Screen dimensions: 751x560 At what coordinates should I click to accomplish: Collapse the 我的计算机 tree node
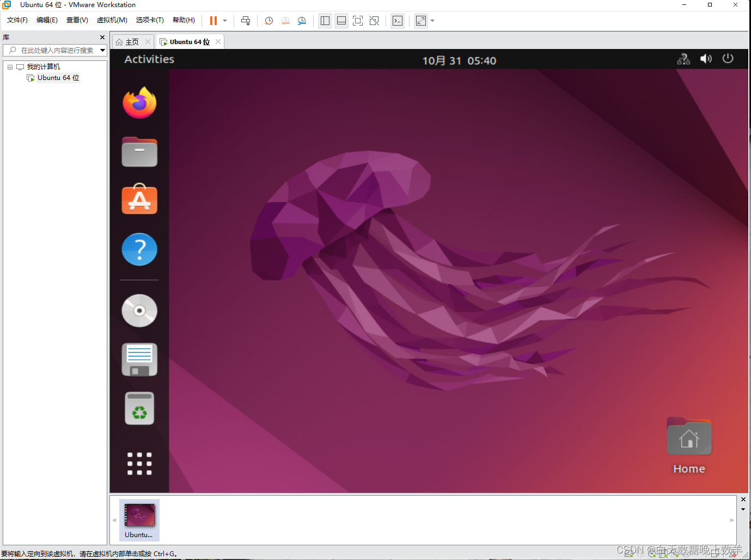pyautogui.click(x=10, y=67)
